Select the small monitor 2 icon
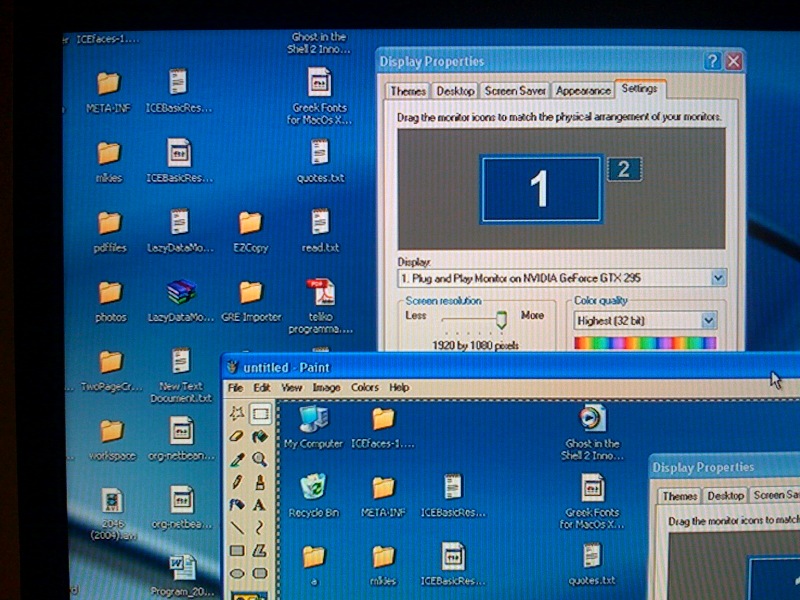800x600 pixels. click(x=624, y=169)
